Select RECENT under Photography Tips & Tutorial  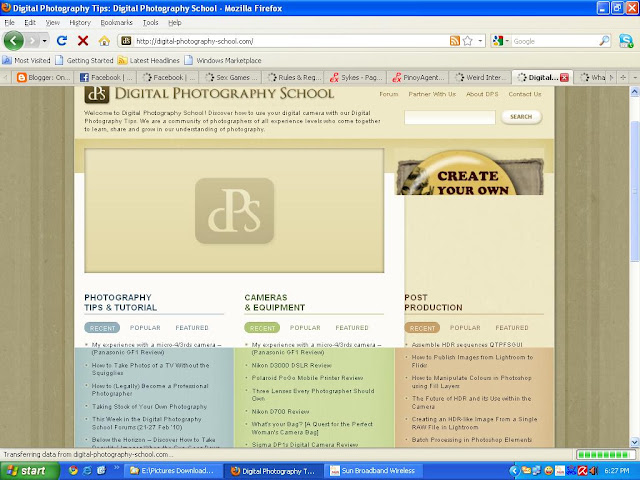pyautogui.click(x=102, y=328)
